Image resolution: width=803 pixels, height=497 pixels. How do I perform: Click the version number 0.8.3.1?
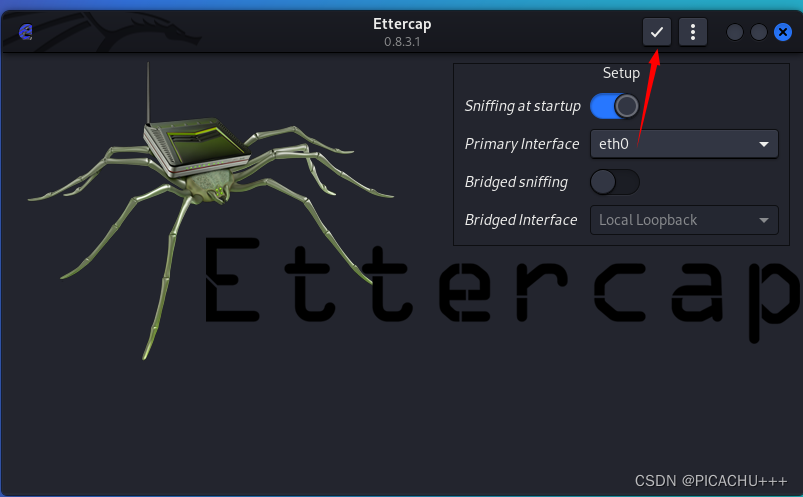(401, 42)
